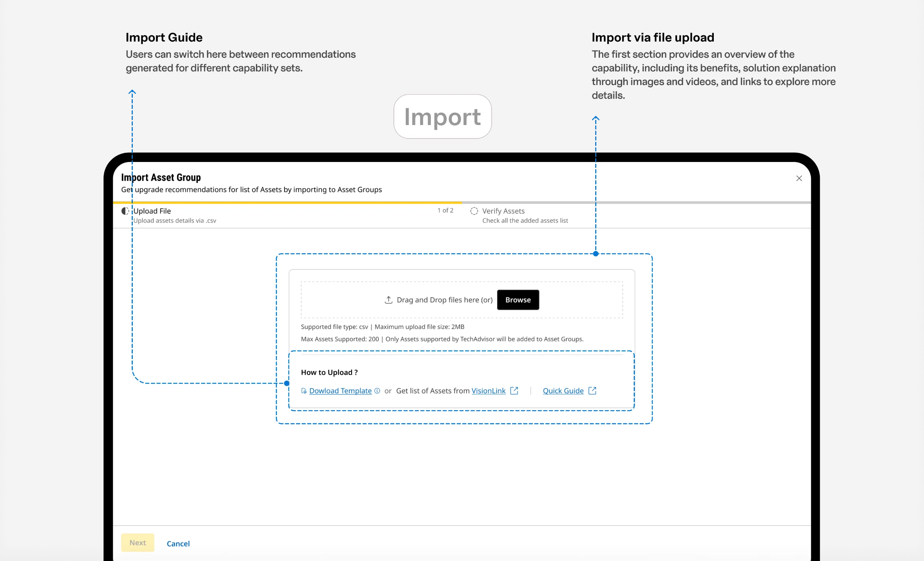
Task: Click the '1 of 2' step counter
Action: click(x=445, y=210)
